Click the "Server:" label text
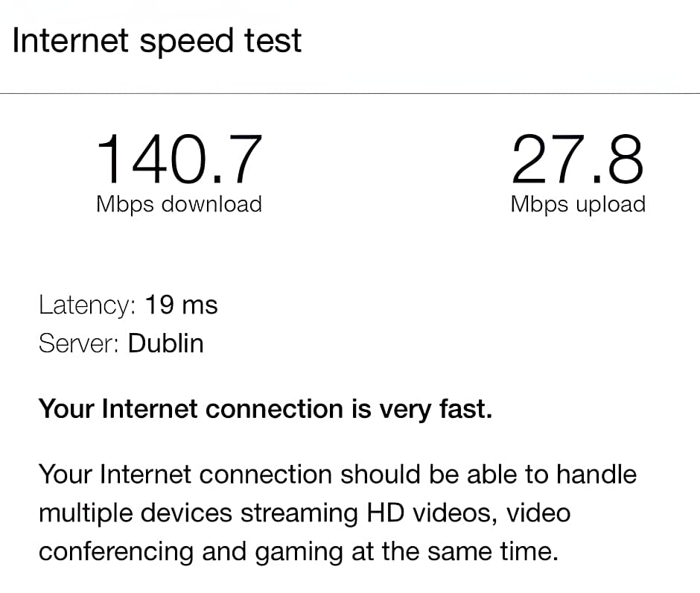 click(x=79, y=343)
